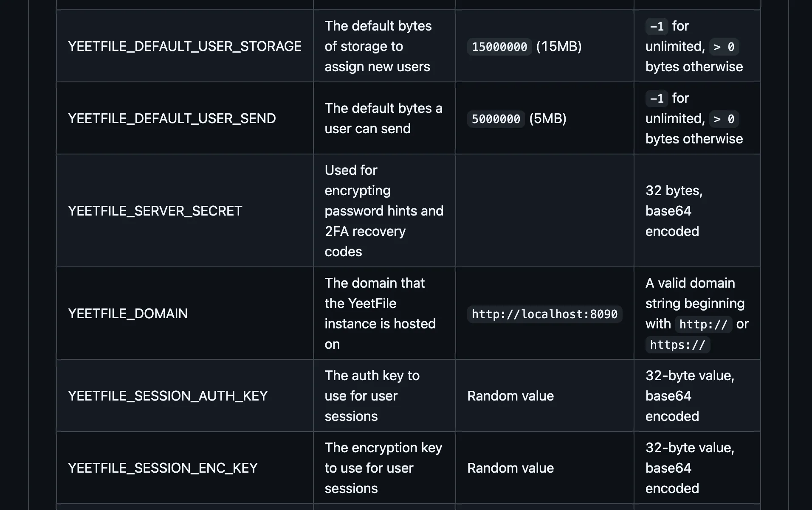Click the 5000000 code value
This screenshot has height=510, width=812.
496,119
